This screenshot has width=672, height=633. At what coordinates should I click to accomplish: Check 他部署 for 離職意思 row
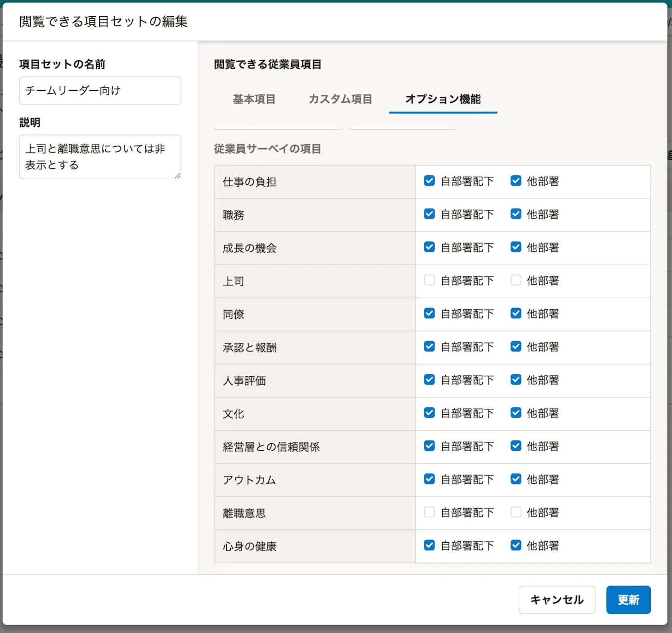coord(516,512)
